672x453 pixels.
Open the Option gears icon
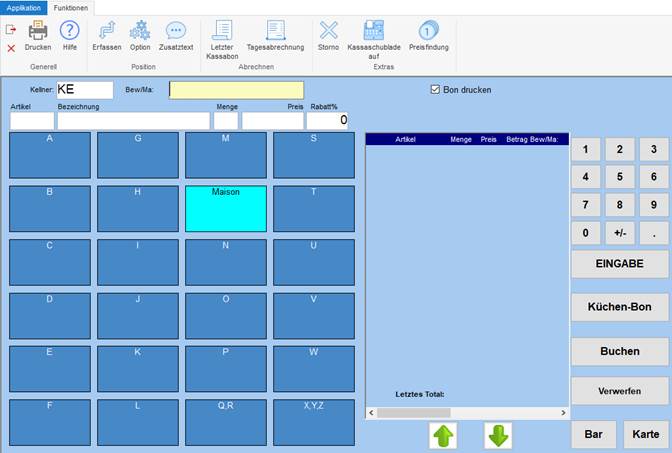(x=140, y=33)
